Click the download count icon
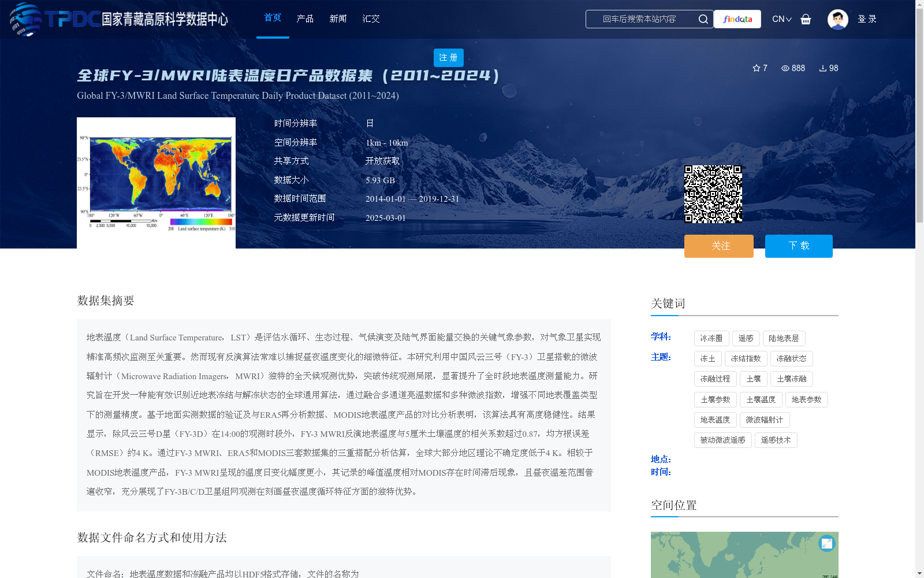Image resolution: width=924 pixels, height=578 pixels. pyautogui.click(x=822, y=68)
